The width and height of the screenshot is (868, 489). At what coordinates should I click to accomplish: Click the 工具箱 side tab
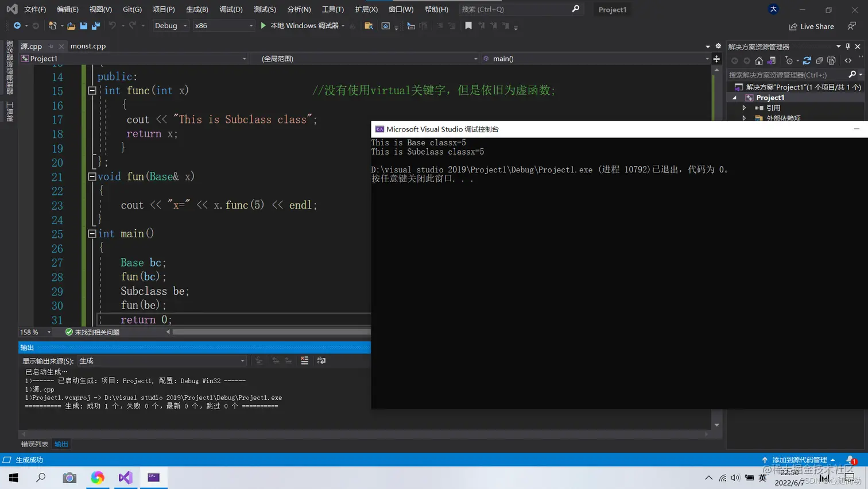pos(9,111)
